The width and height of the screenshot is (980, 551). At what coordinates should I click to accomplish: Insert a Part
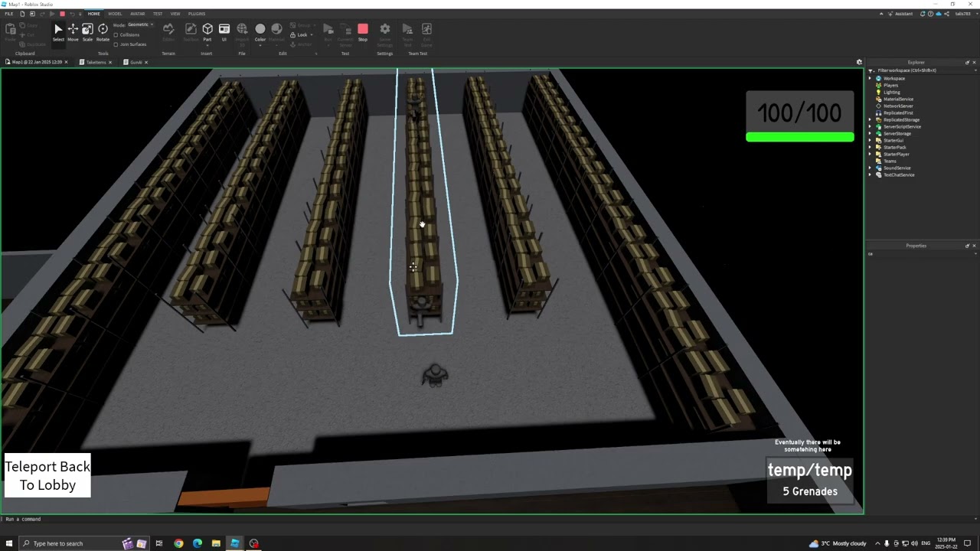tap(207, 31)
